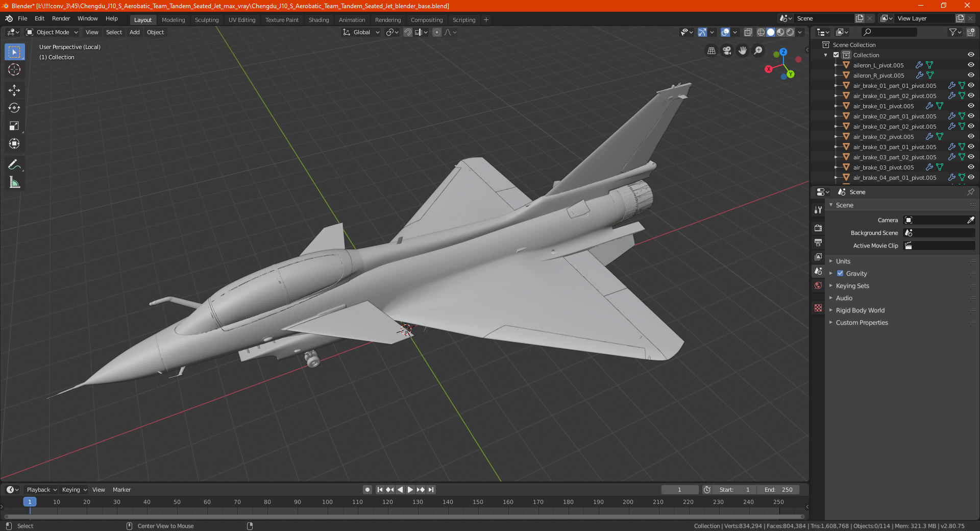980x531 pixels.
Task: Hide aileron_L_pivot.005 with eye icon
Action: (x=971, y=65)
